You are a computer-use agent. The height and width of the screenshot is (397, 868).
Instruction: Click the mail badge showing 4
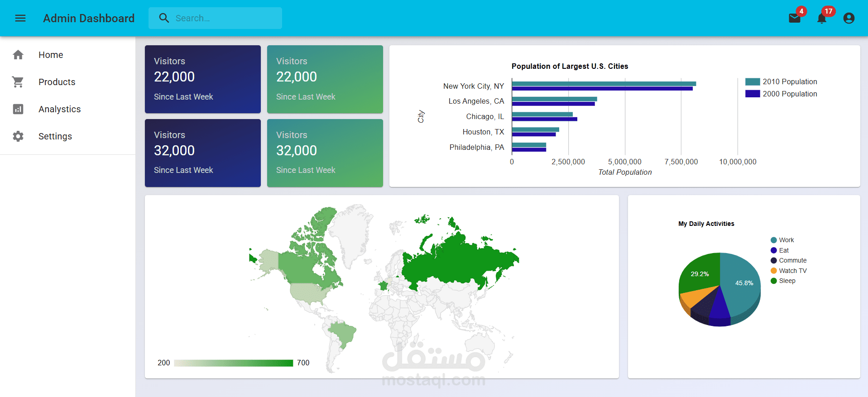click(x=801, y=11)
